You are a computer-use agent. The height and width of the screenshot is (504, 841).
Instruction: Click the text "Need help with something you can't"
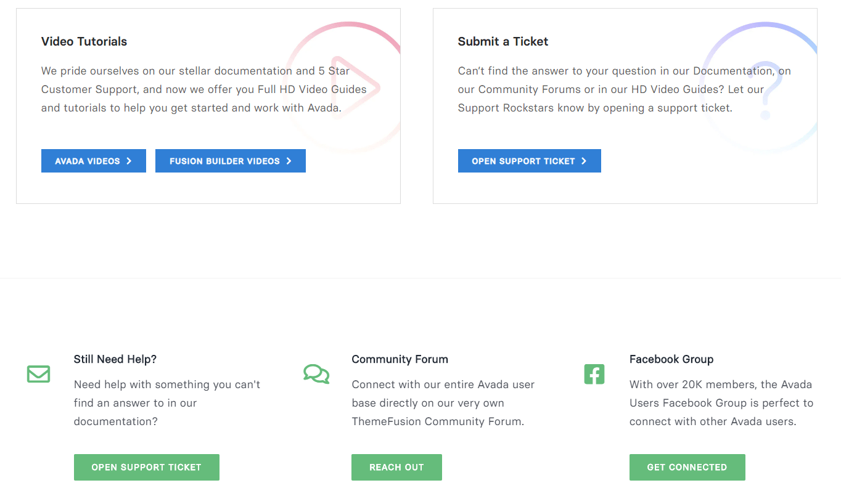(167, 384)
